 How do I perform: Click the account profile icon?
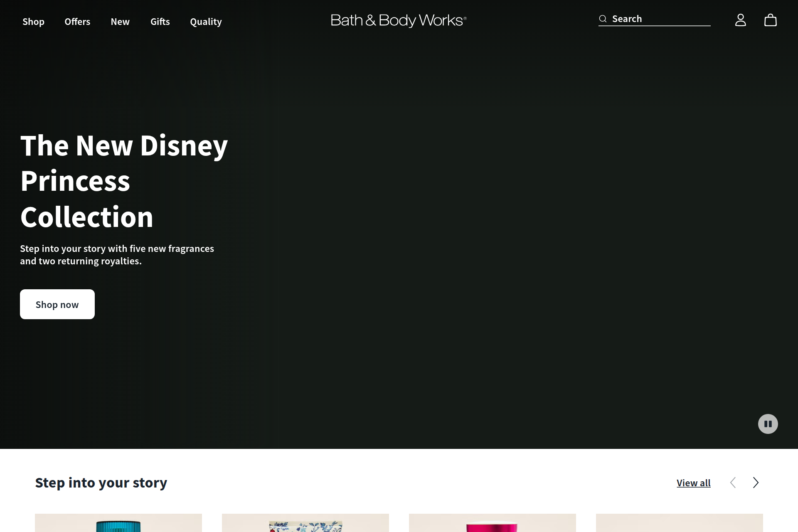point(740,20)
